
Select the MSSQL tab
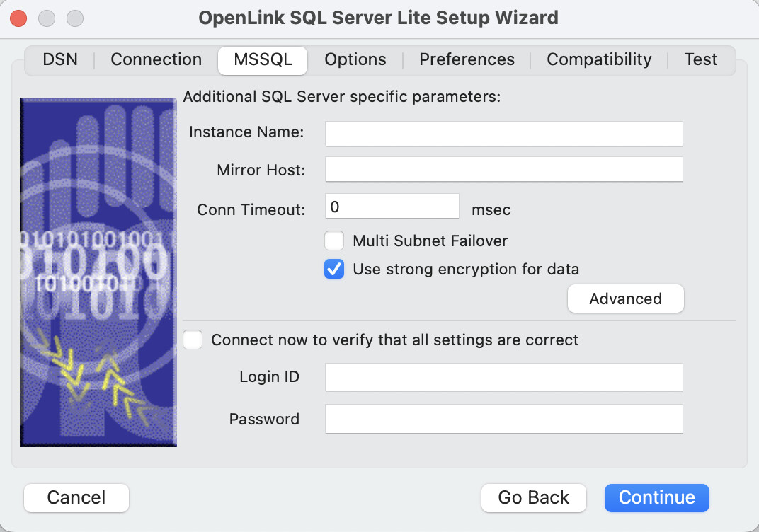(x=263, y=59)
